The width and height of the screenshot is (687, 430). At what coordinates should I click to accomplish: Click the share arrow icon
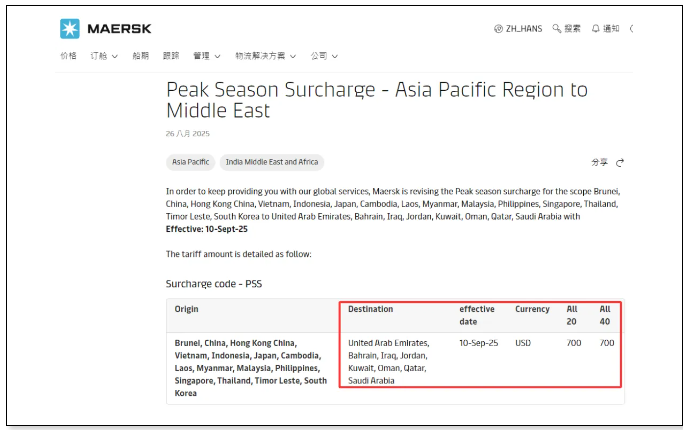(x=620, y=163)
